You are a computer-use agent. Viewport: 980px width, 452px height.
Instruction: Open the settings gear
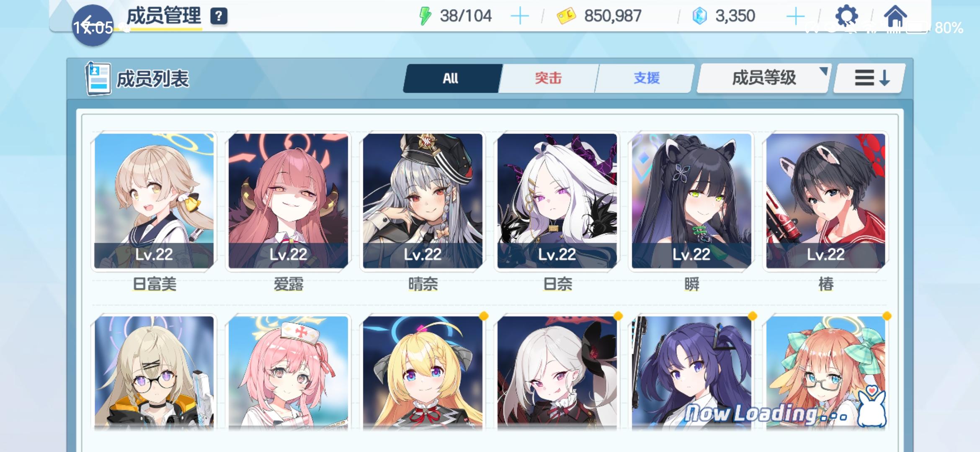(x=846, y=16)
